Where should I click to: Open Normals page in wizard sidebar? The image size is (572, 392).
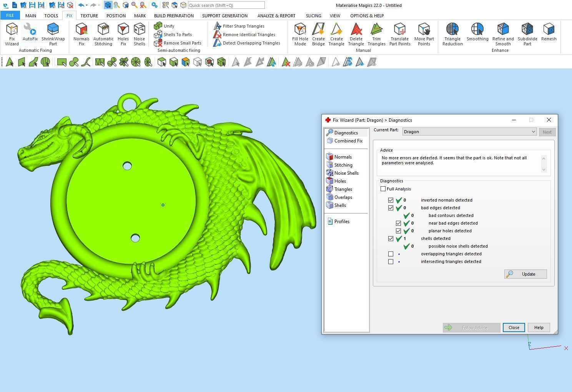(x=339, y=157)
